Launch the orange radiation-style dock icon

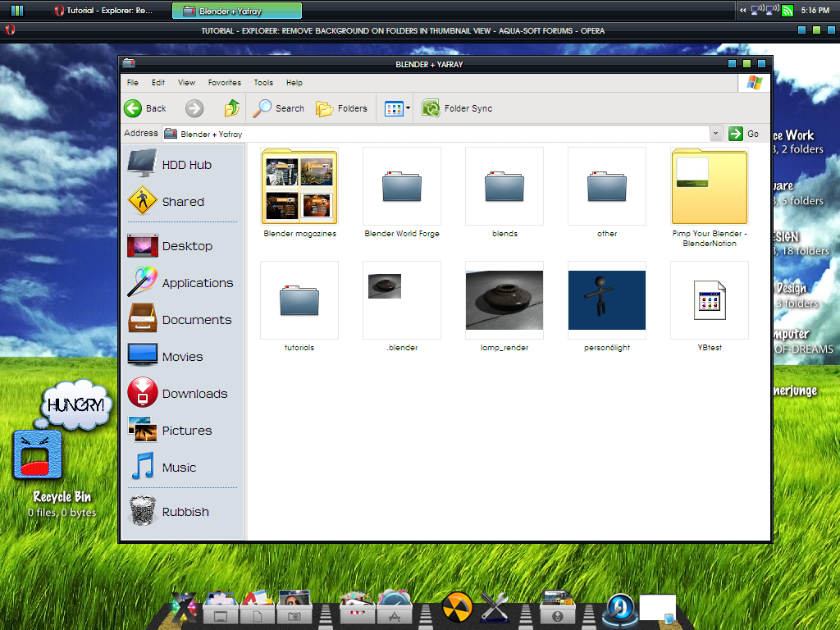pyautogui.click(x=457, y=608)
